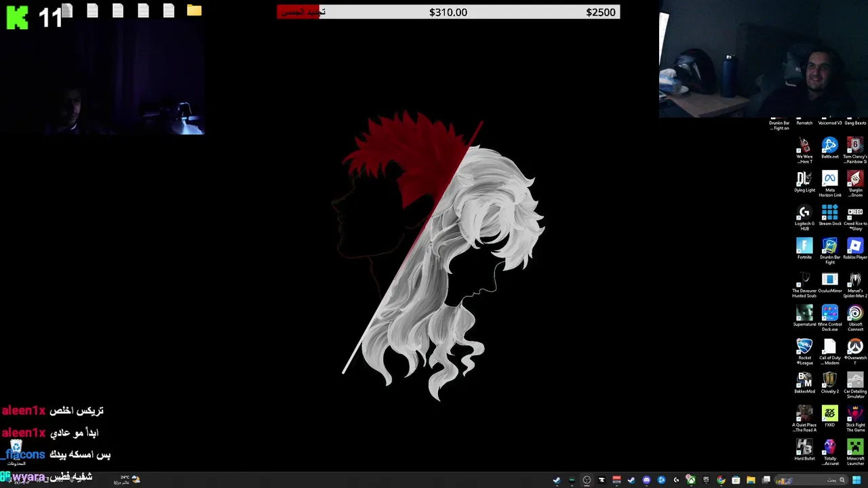The height and width of the screenshot is (488, 868).
Task: Open Meta Horizon Link shortcut
Action: [x=829, y=184]
